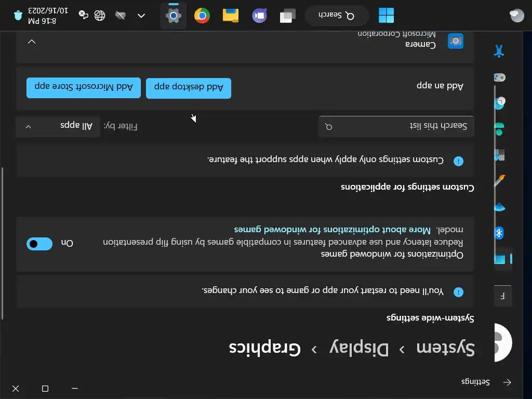This screenshot has width=532, height=399.
Task: Click the sidebar navigation scrollbar
Action: pos(495,173)
